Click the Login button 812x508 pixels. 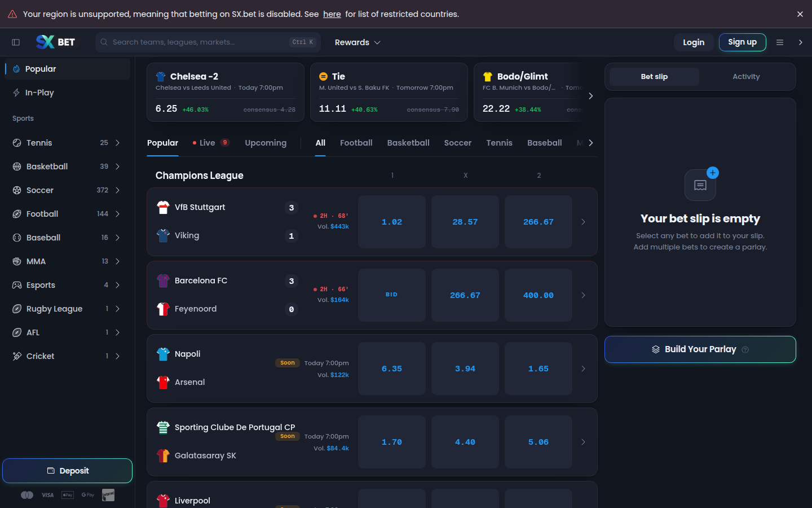(694, 42)
